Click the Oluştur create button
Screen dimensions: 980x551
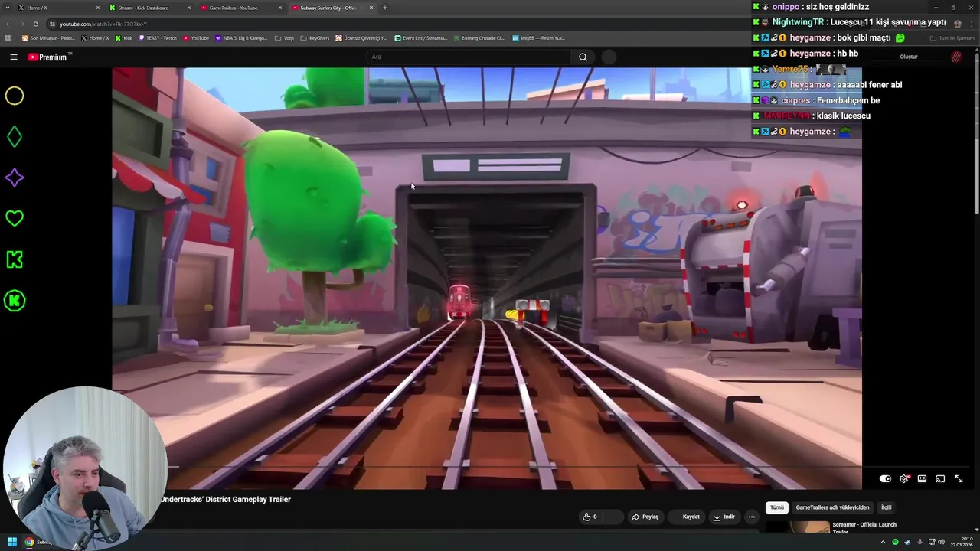909,57
